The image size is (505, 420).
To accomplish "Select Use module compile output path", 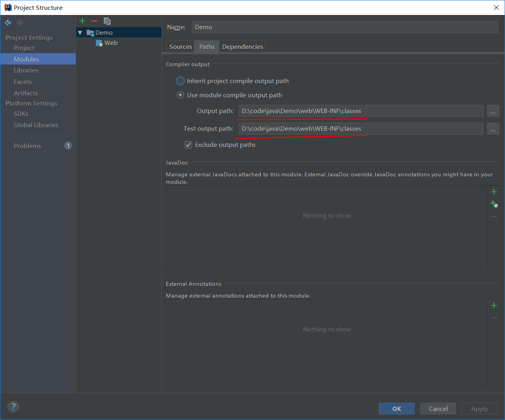I will pos(180,95).
